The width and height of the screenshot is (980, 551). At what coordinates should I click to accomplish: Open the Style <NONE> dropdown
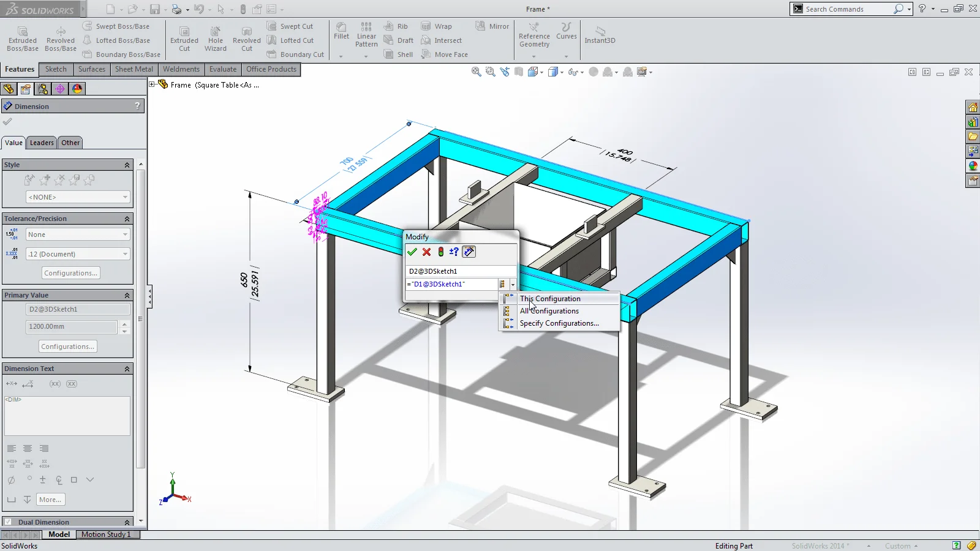[x=77, y=197]
